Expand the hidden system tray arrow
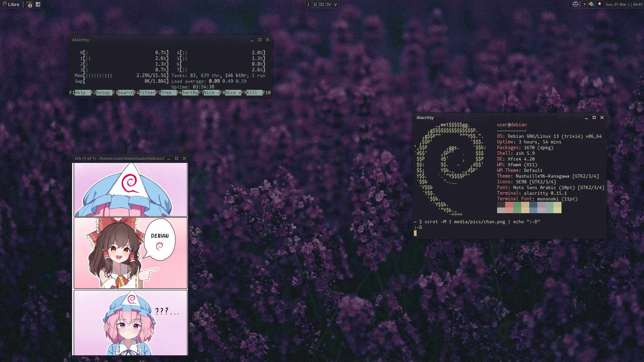Image resolution: width=644 pixels, height=362 pixels. (584, 4)
